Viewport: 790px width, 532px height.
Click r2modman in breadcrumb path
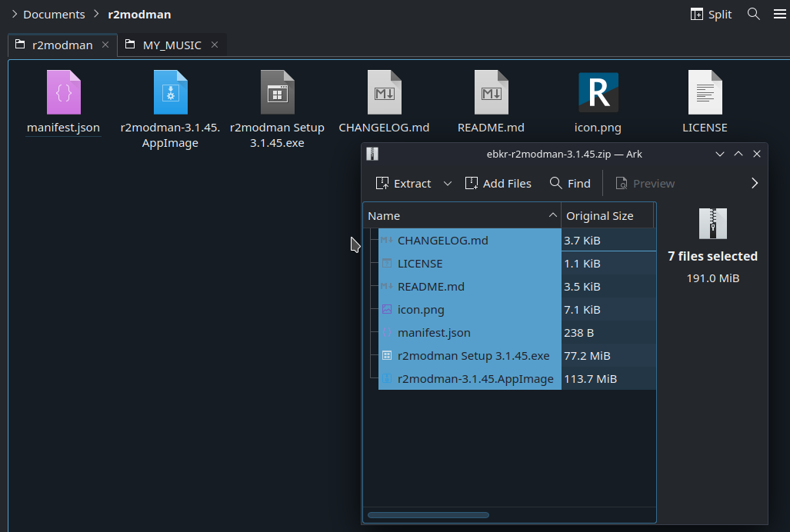coord(139,15)
